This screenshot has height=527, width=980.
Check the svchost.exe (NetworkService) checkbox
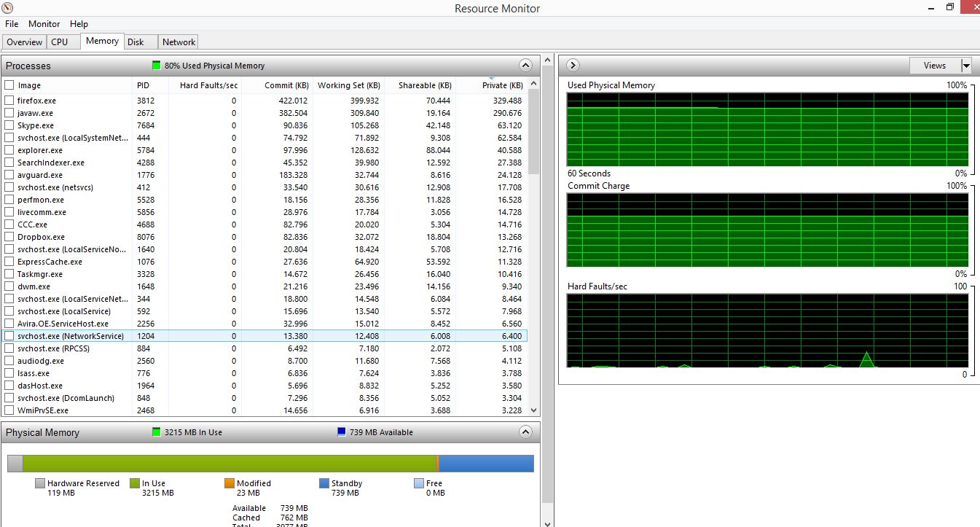(x=9, y=336)
